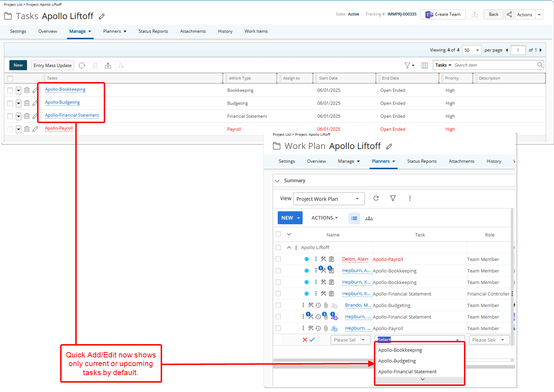Image resolution: width=554 pixels, height=392 pixels.
Task: Switch to the Status Reports tab
Action: click(153, 31)
